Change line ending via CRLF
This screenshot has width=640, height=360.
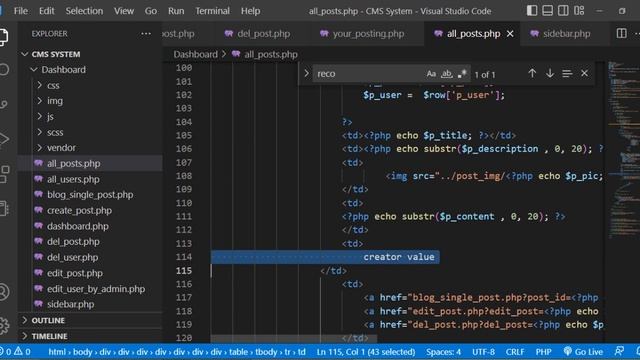(x=515, y=352)
